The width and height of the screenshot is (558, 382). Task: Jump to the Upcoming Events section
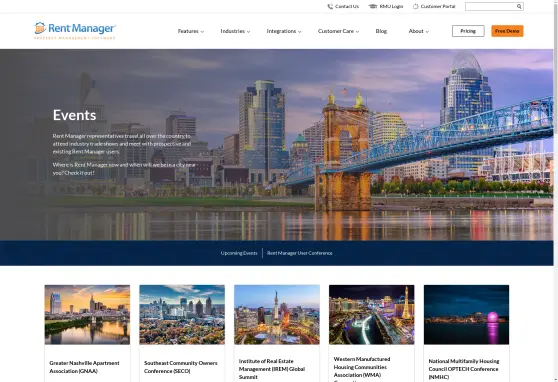click(x=239, y=253)
